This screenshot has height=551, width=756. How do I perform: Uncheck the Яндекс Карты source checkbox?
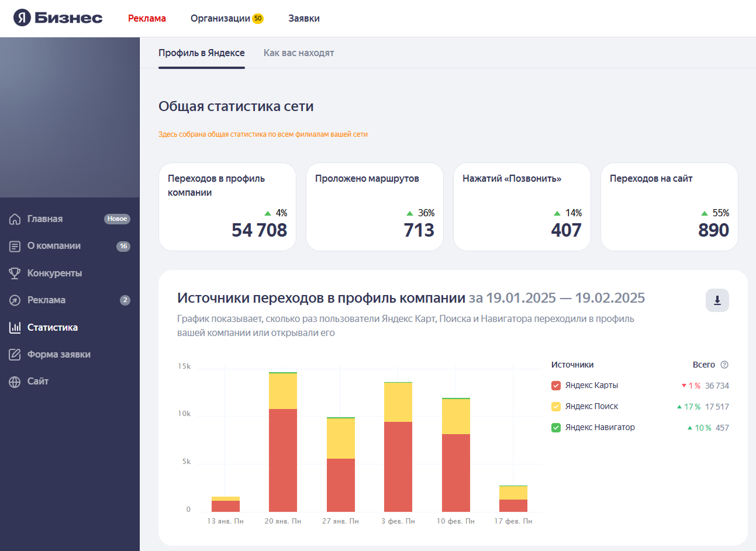click(556, 386)
